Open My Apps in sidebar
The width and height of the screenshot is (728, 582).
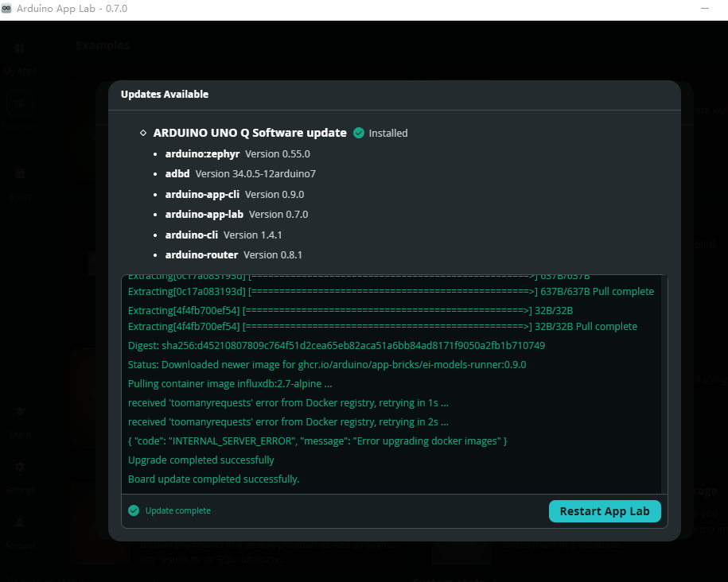(x=20, y=48)
